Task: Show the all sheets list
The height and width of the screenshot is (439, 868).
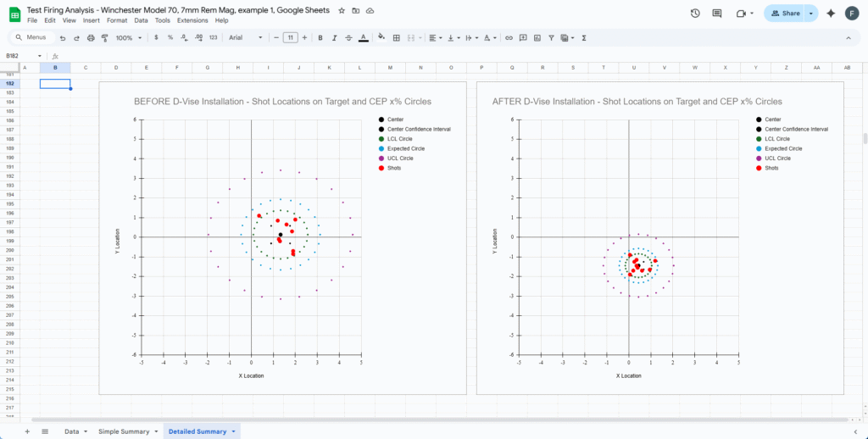Action: [x=45, y=431]
